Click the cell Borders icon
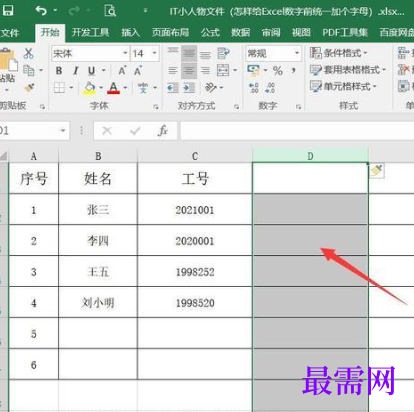The image size is (414, 412). click(59, 88)
